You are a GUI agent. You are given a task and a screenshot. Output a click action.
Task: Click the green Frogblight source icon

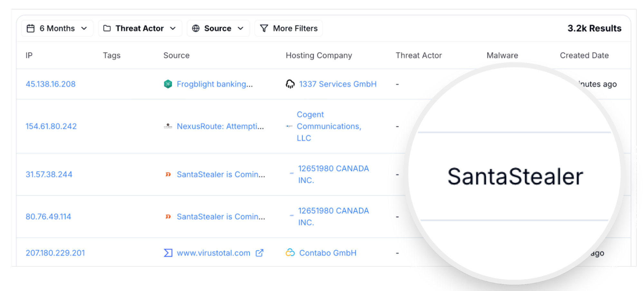tap(168, 84)
